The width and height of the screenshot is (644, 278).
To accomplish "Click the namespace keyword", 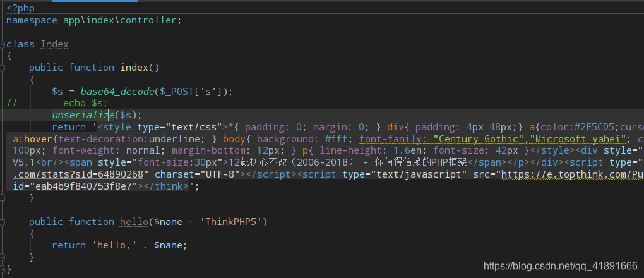I will [32, 21].
